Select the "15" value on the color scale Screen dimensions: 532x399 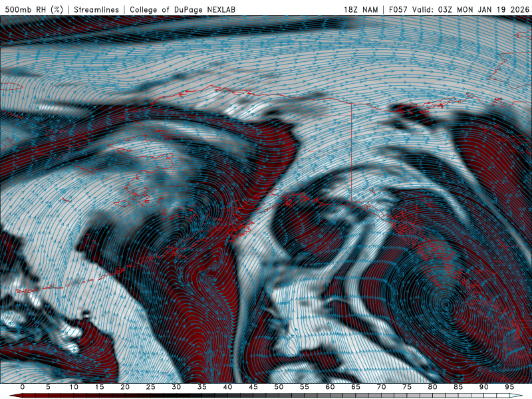(99, 387)
